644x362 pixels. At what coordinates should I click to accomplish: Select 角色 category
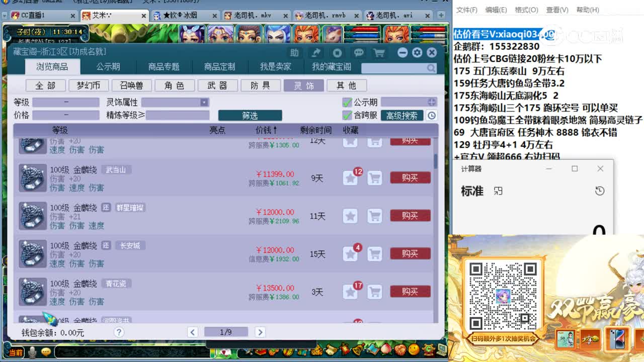tap(175, 85)
